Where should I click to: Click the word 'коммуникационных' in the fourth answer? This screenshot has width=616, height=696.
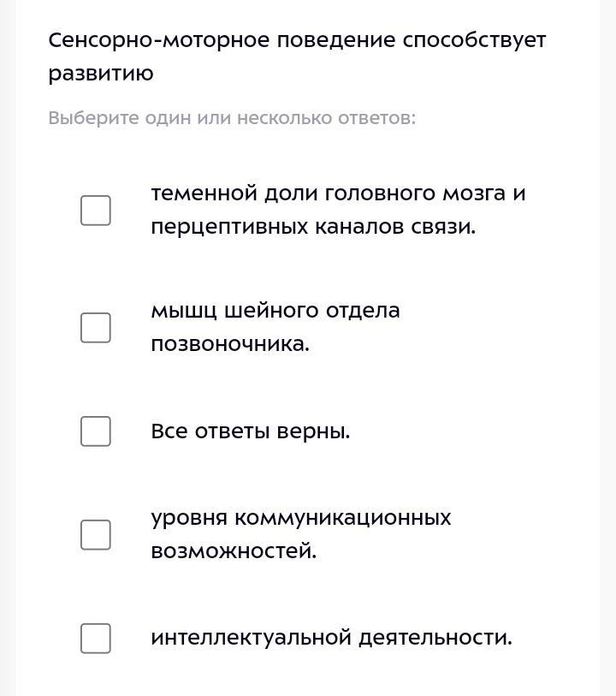click(342, 518)
